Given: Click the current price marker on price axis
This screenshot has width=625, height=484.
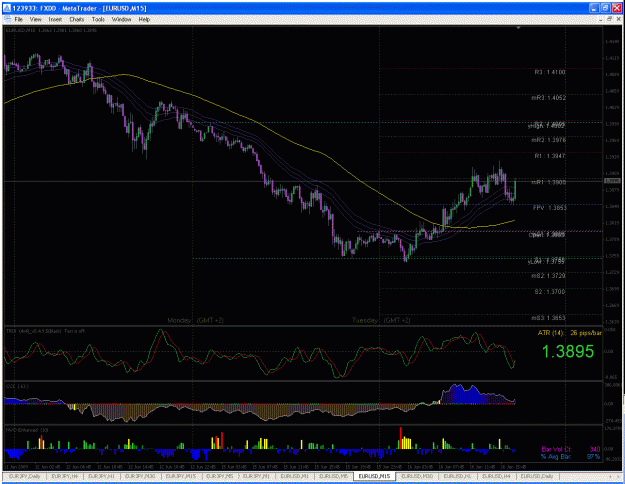Looking at the screenshot, I should click(612, 181).
